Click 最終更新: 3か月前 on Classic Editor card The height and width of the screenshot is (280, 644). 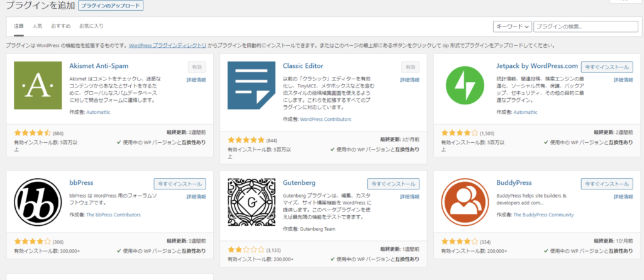400,140
